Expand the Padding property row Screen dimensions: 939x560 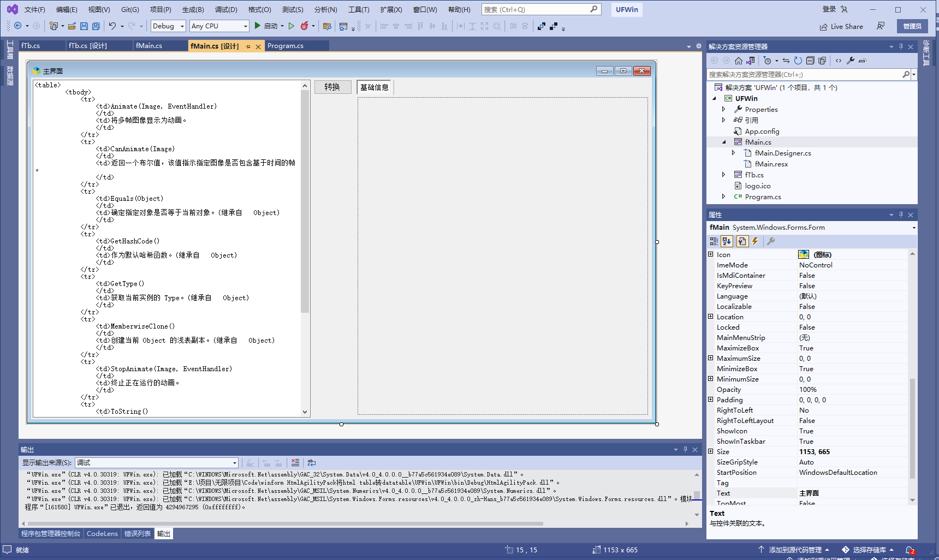pyautogui.click(x=711, y=400)
